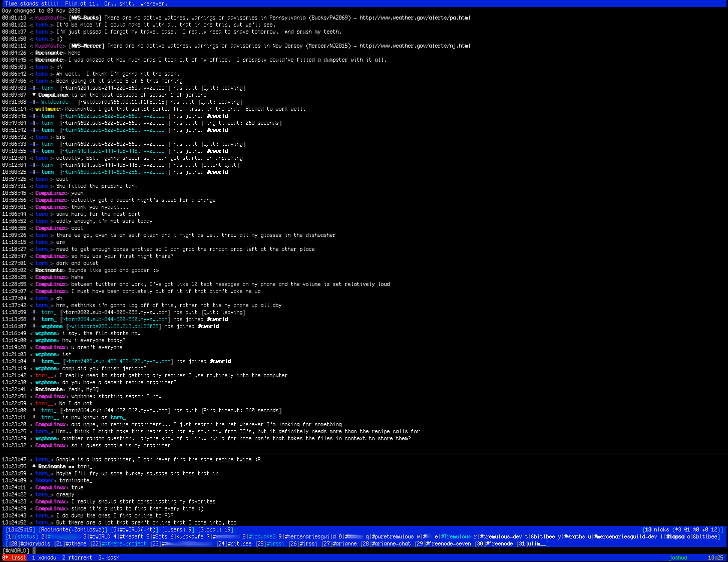Open the ulim__ query window
The image size is (728, 562).
click(x=538, y=543)
